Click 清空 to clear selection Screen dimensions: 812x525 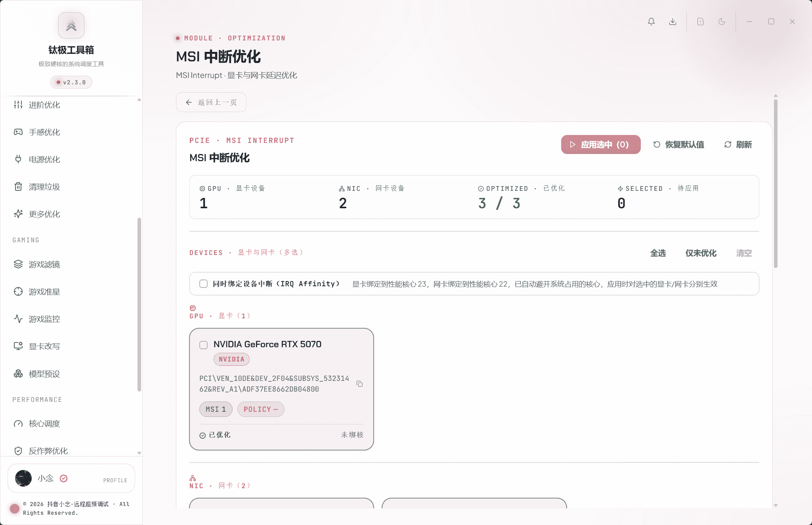click(744, 253)
